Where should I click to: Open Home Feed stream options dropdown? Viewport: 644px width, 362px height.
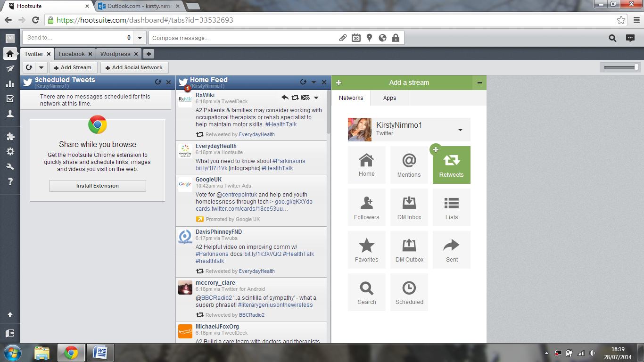pyautogui.click(x=314, y=82)
